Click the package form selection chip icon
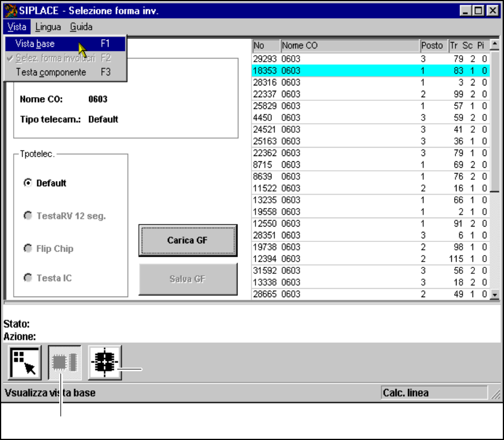This screenshot has height=440, width=504. (x=65, y=362)
